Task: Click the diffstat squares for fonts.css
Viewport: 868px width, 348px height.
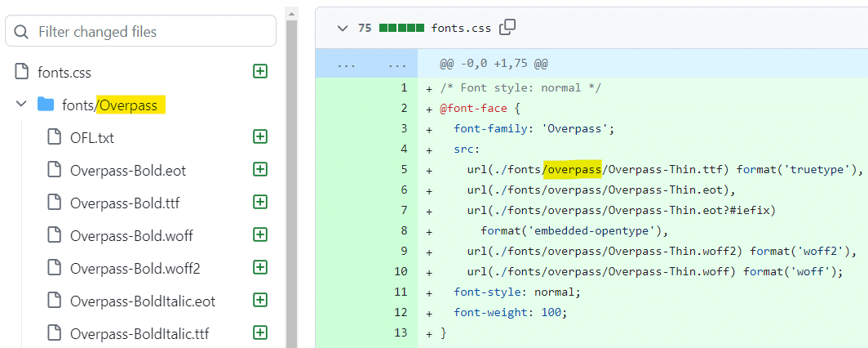Action: [401, 28]
